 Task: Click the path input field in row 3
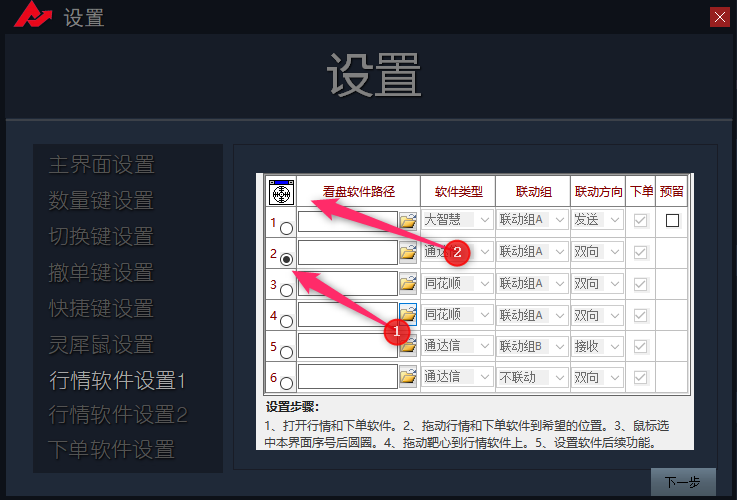coord(348,284)
